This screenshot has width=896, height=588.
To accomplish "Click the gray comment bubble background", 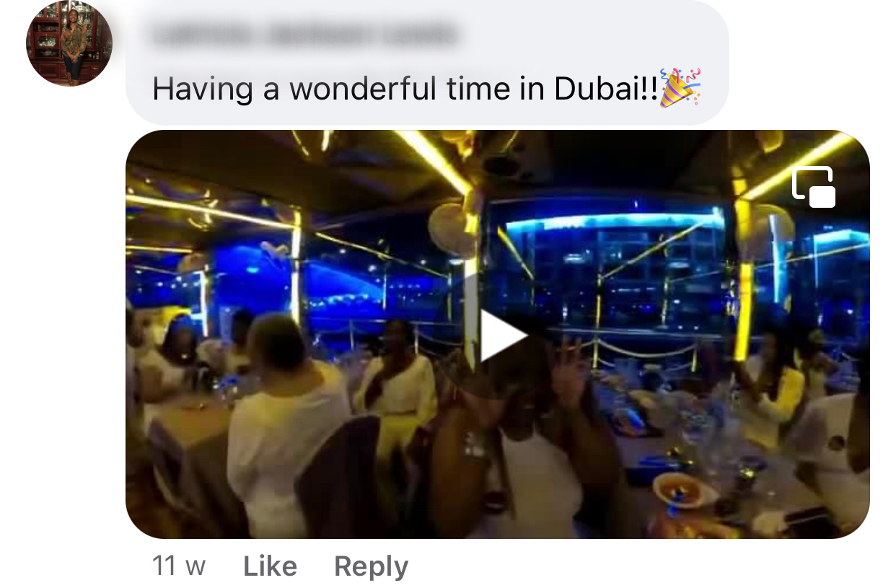I will [x=427, y=61].
